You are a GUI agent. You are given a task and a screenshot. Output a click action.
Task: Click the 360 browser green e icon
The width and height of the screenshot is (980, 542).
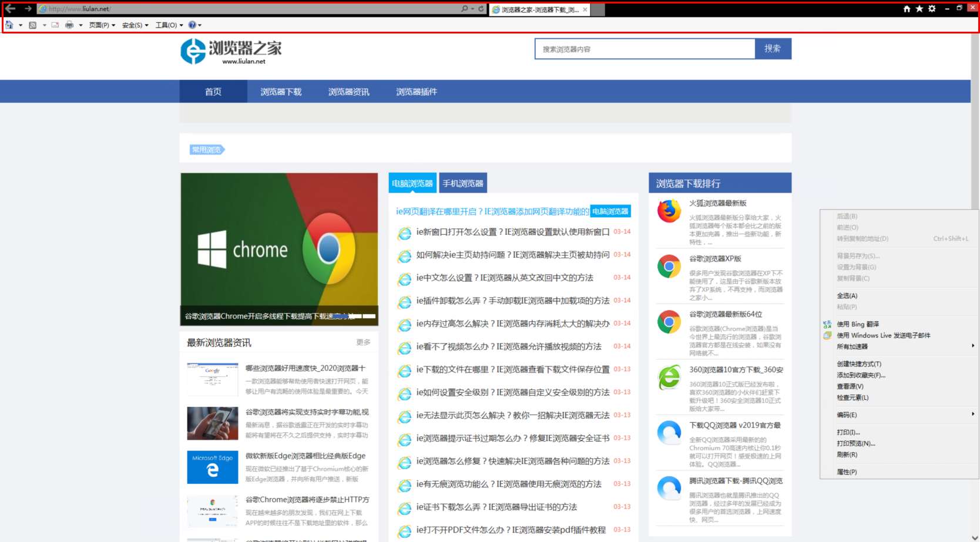click(x=669, y=378)
